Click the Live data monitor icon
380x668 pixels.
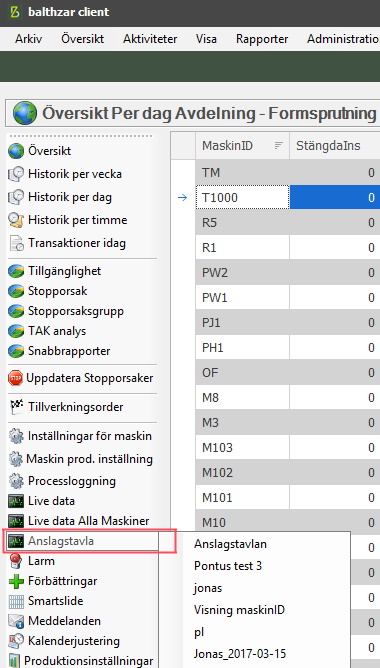click(x=16, y=501)
